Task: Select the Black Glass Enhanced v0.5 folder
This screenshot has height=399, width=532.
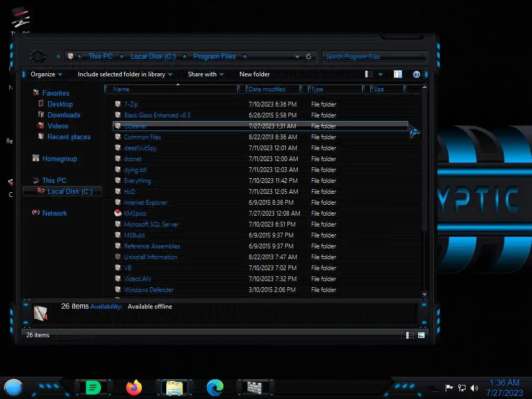Action: click(x=157, y=115)
